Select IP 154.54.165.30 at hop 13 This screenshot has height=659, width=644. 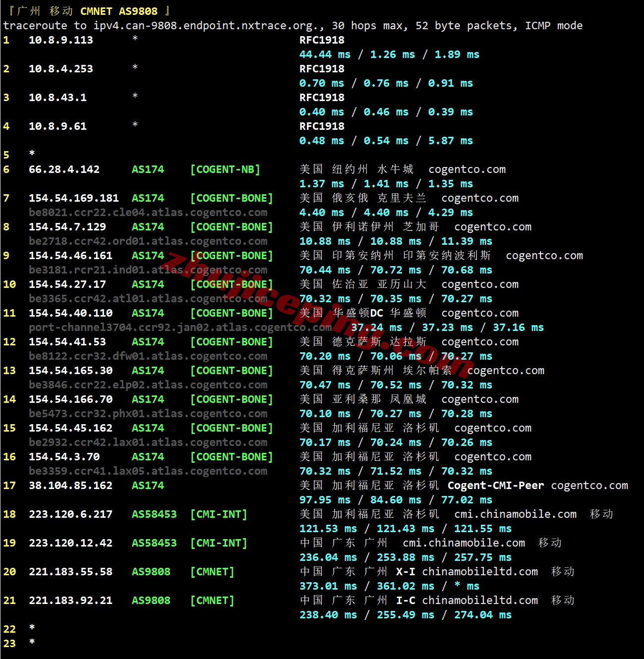click(x=70, y=371)
